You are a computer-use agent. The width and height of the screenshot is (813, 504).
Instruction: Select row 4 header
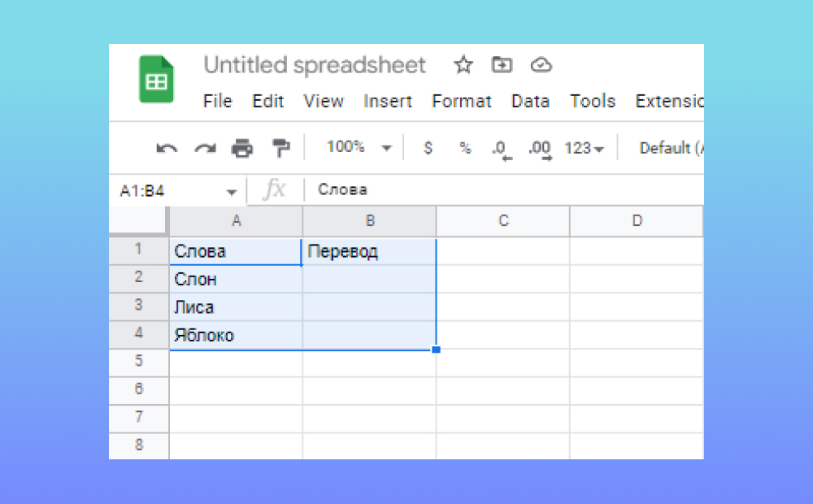click(x=138, y=334)
